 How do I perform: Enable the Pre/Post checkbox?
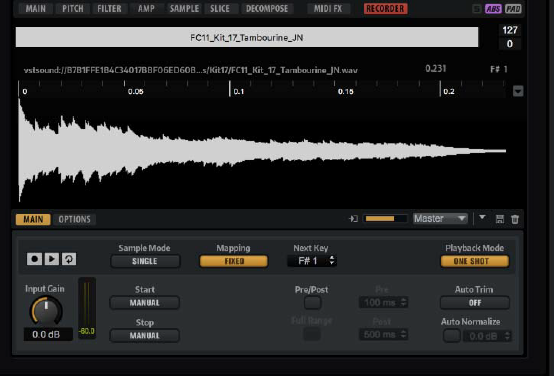[x=313, y=303]
